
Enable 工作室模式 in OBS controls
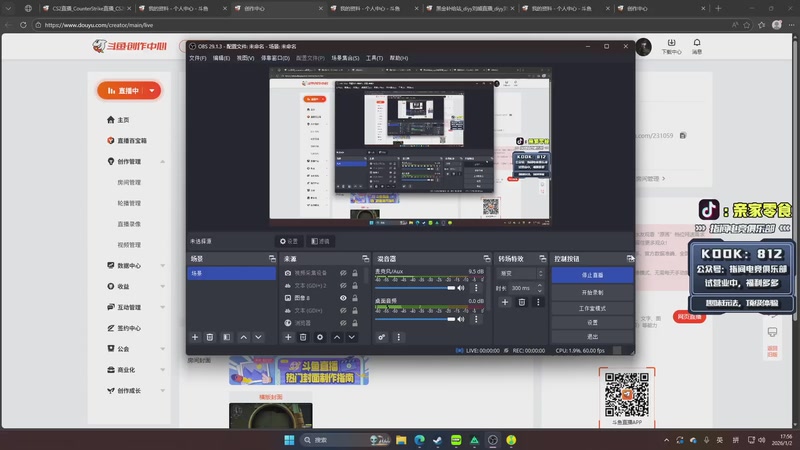[592, 308]
